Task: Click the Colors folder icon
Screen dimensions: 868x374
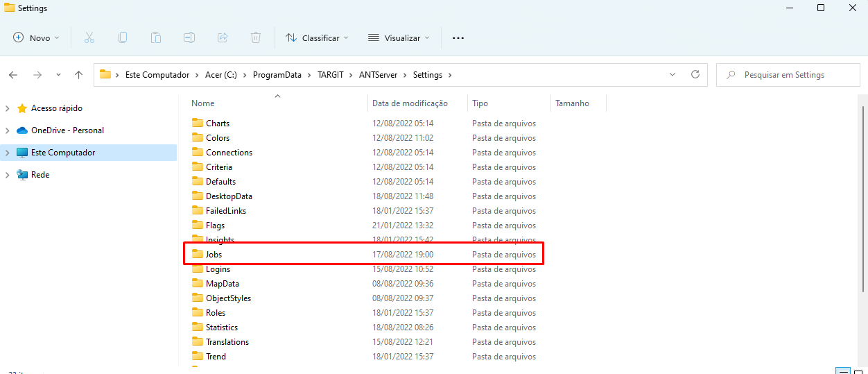Action: [x=198, y=137]
